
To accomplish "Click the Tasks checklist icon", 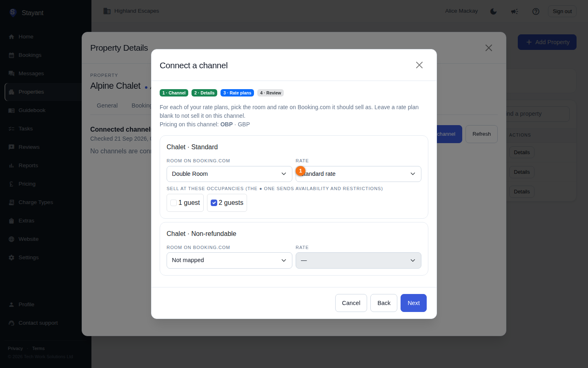I will point(11,129).
